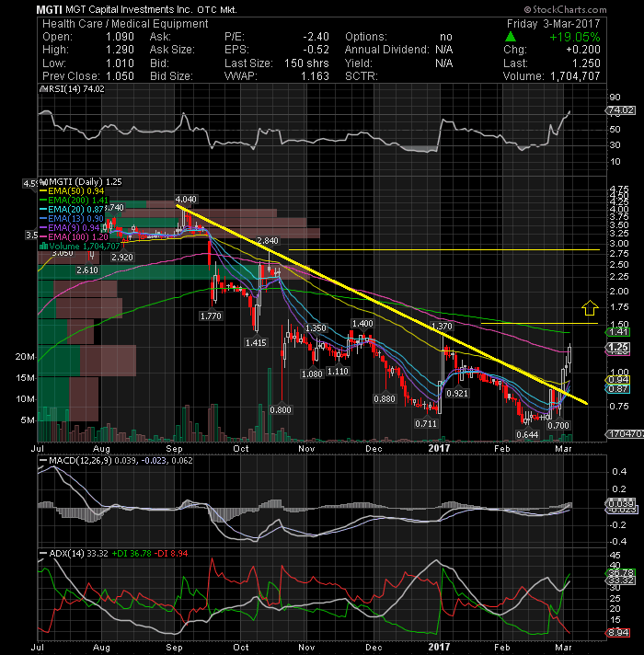Click the green EMA(200) legend line swatch
The width and height of the screenshot is (644, 655).
pos(43,201)
